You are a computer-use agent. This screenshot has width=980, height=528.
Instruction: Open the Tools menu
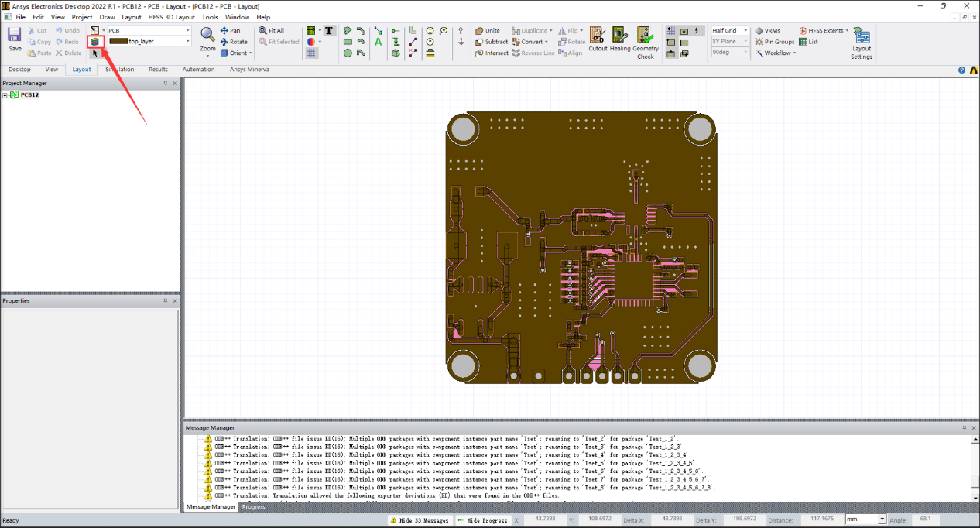(x=210, y=17)
